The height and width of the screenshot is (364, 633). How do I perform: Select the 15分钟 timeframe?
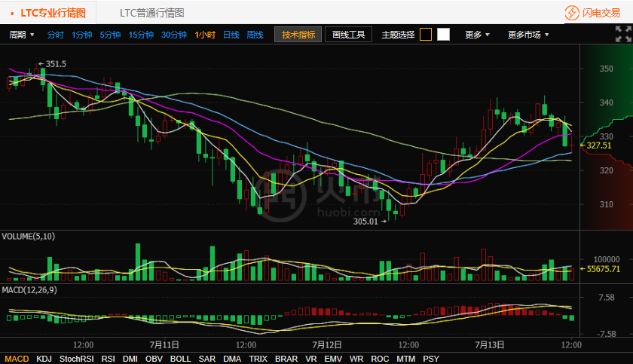141,35
